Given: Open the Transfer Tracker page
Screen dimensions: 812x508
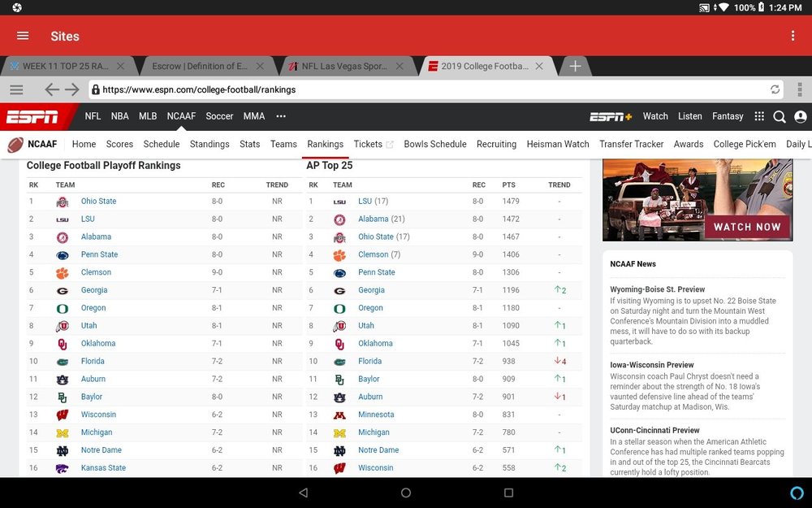Looking at the screenshot, I should click(x=631, y=144).
